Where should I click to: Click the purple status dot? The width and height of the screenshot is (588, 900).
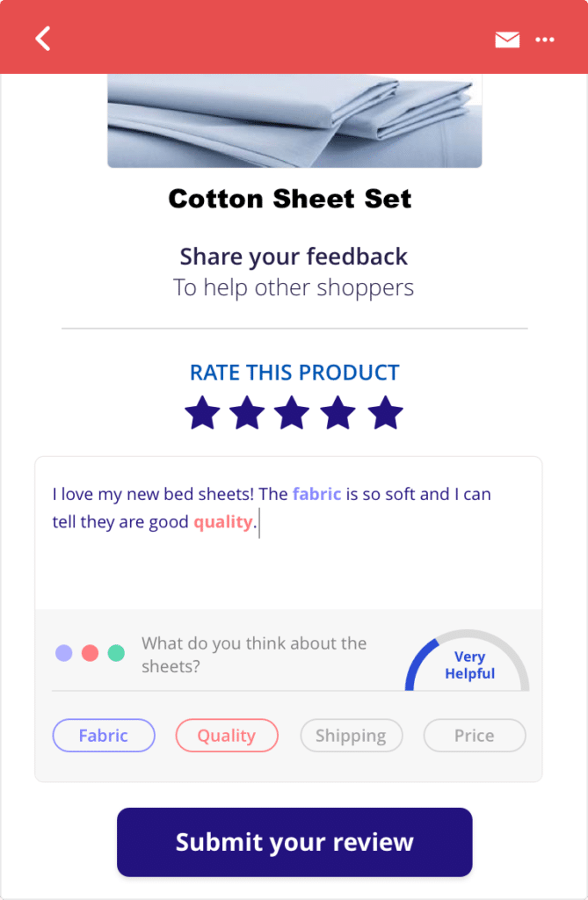[64, 652]
